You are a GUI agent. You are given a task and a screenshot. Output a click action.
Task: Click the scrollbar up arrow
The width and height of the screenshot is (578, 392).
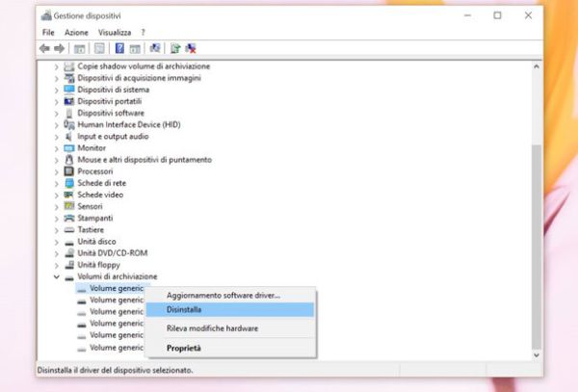537,66
